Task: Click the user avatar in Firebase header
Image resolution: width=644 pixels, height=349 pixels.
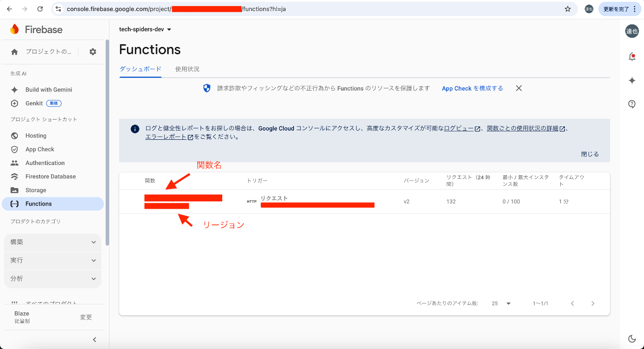Action: (x=632, y=31)
